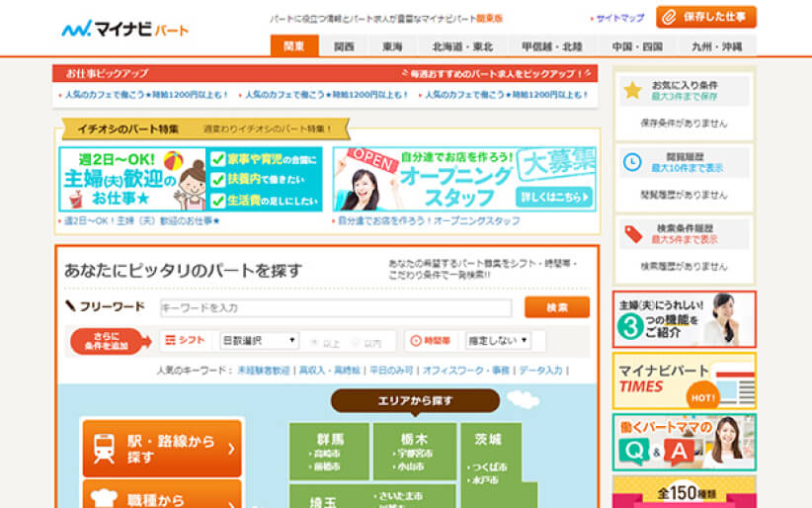Viewport: 812px width, 508px height.
Task: Click into the フリーワード keyword input field
Action: (336, 308)
